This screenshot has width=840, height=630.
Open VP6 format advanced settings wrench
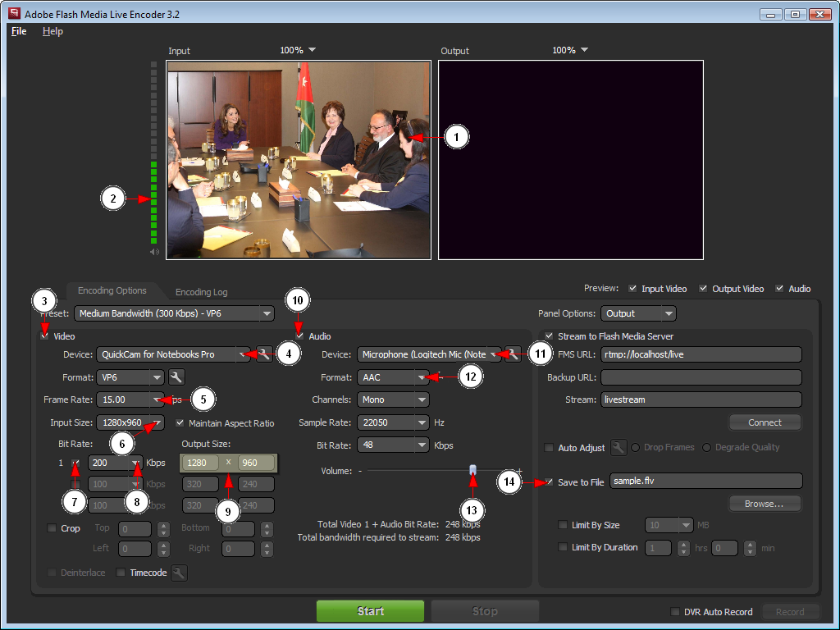176,377
